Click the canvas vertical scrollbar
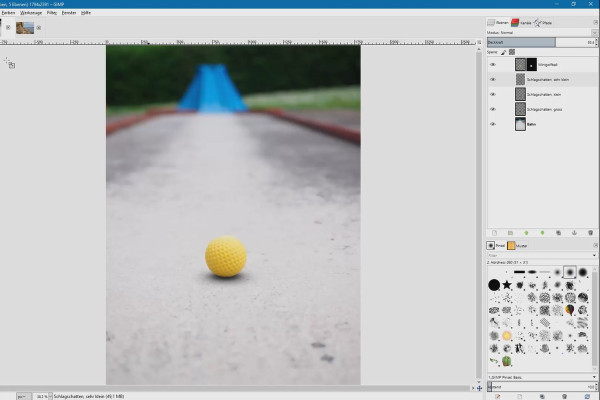600x400 pixels. tap(479, 214)
